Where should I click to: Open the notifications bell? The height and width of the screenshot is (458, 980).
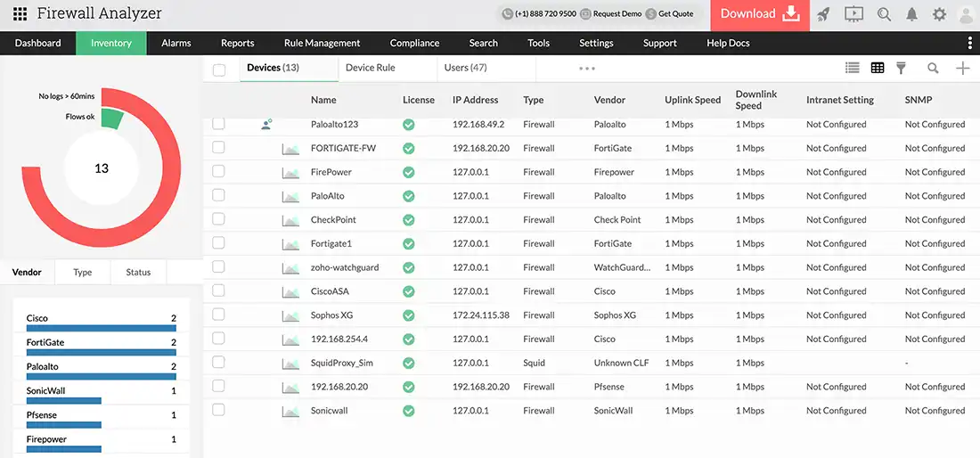coord(912,13)
